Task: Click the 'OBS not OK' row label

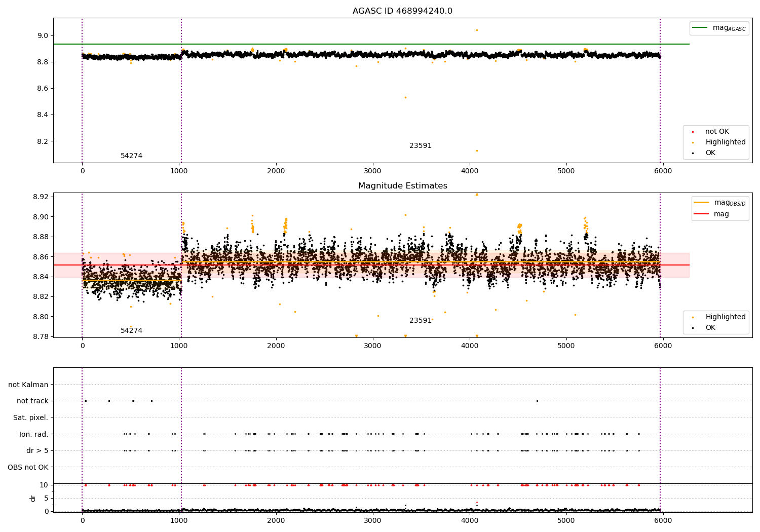Action: [x=28, y=467]
